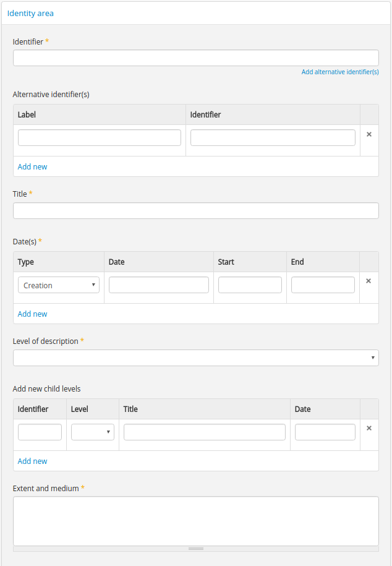The width and height of the screenshot is (392, 566).
Task: Remove the alternative identifier row
Action: pyautogui.click(x=369, y=134)
